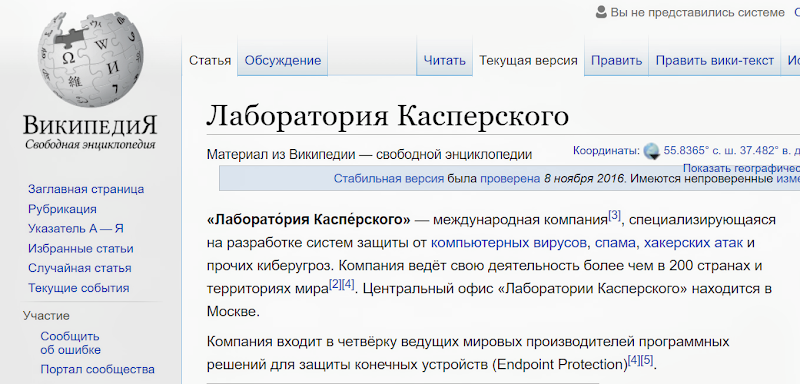The height and width of the screenshot is (384, 800).
Task: Open the Править tab
Action: (616, 60)
